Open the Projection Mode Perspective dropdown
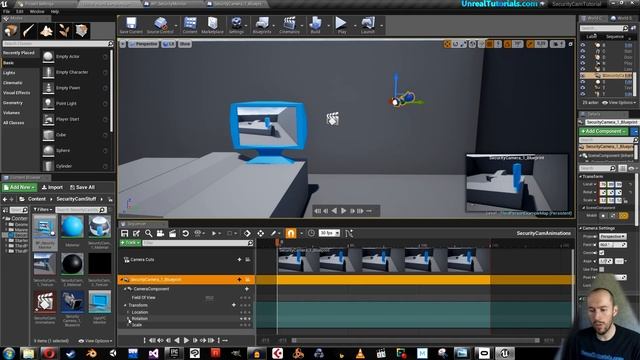 click(613, 237)
